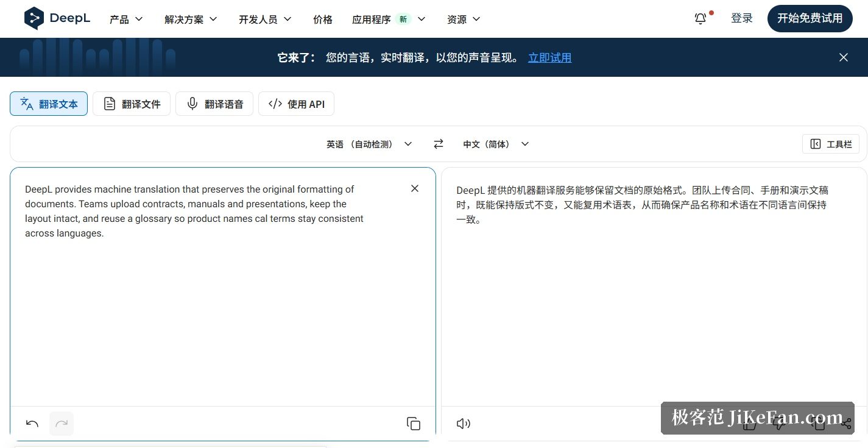
Task: Open the 工具栏 side panel
Action: click(831, 144)
